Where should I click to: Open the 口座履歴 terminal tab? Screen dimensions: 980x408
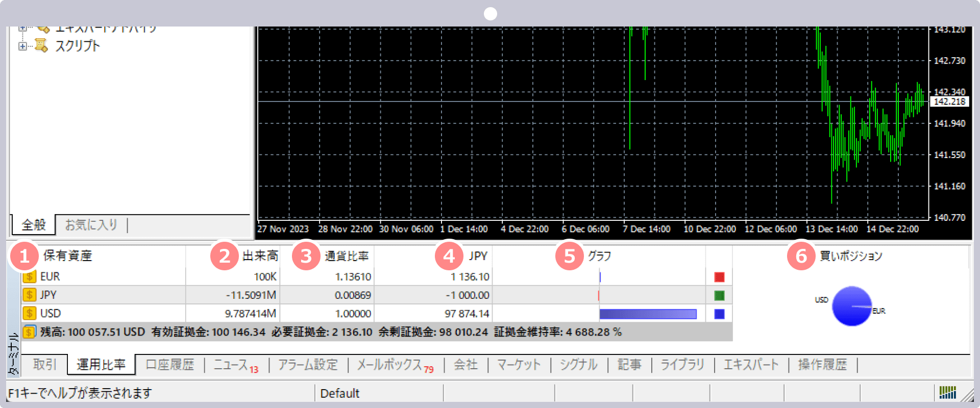click(170, 365)
